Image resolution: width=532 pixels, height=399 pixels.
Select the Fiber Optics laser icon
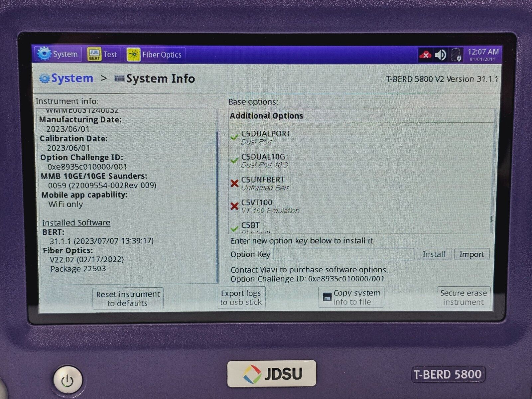pos(134,55)
